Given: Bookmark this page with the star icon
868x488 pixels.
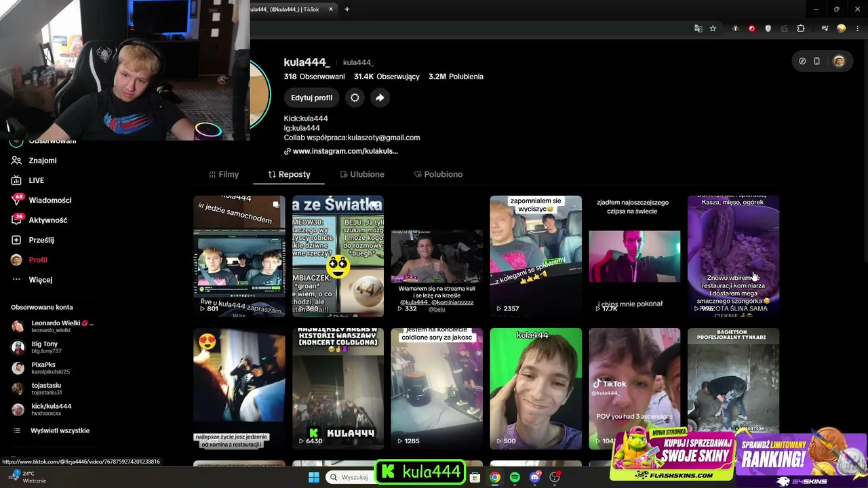Looking at the screenshot, I should (713, 28).
